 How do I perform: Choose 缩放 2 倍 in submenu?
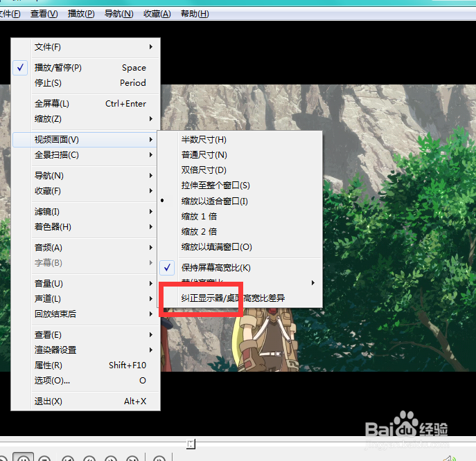(x=240, y=232)
